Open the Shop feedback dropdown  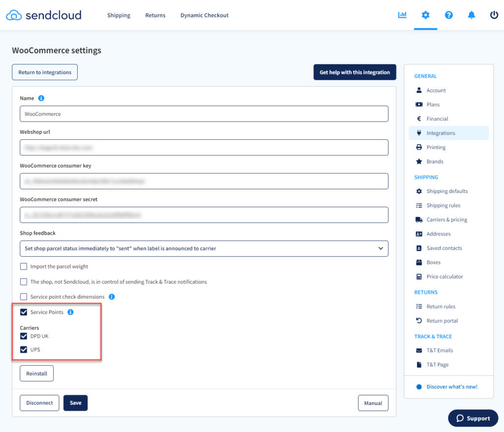(204, 248)
